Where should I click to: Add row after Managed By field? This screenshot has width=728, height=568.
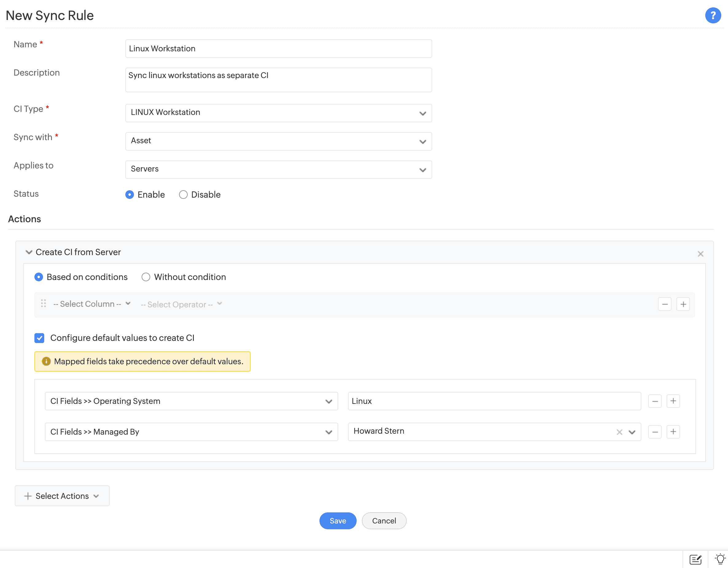click(673, 432)
